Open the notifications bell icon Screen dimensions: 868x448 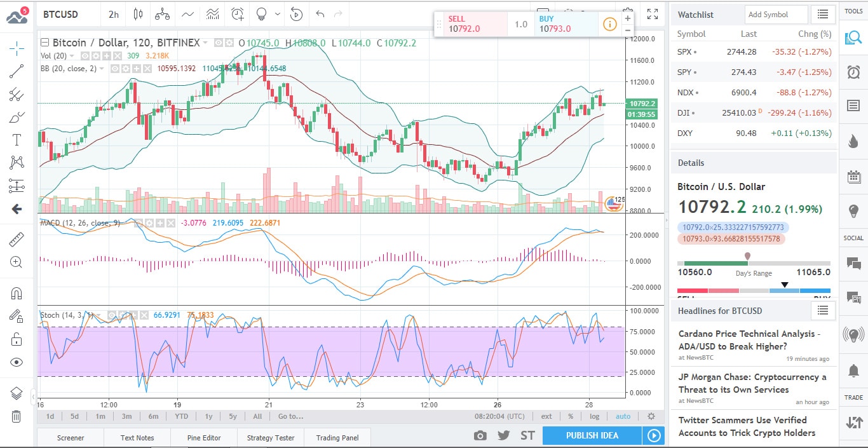click(x=853, y=370)
